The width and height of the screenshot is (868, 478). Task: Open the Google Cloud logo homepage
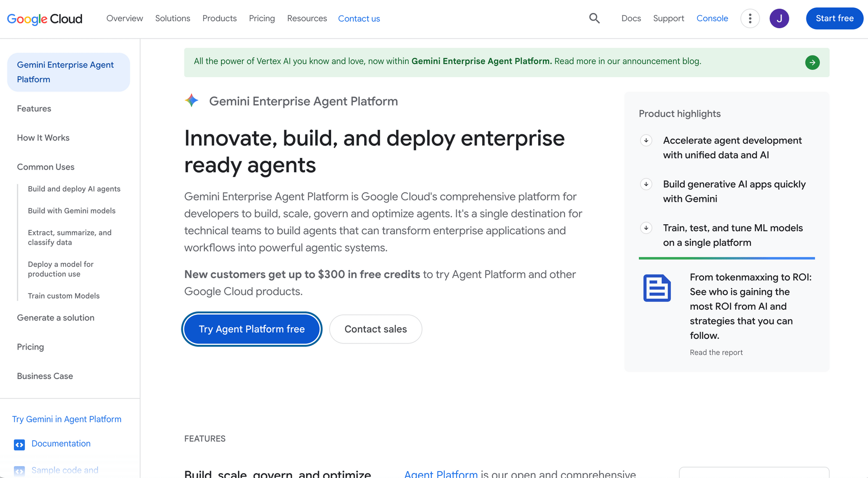click(x=45, y=19)
